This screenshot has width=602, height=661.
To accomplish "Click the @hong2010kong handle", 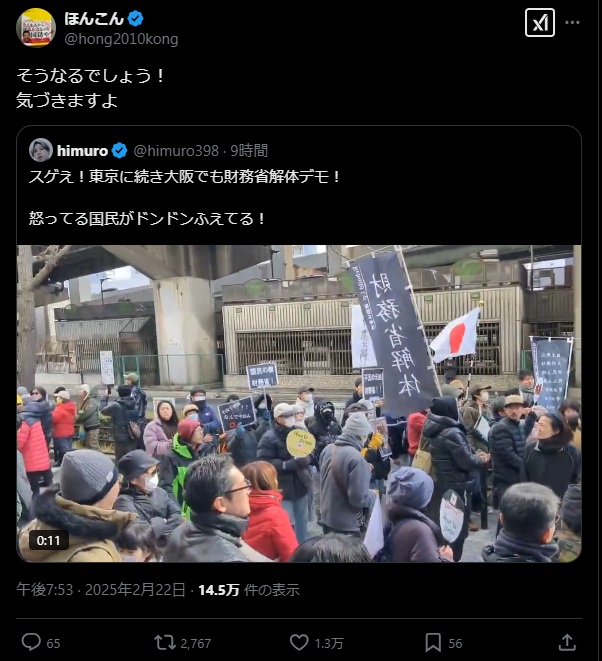I will click(x=121, y=39).
